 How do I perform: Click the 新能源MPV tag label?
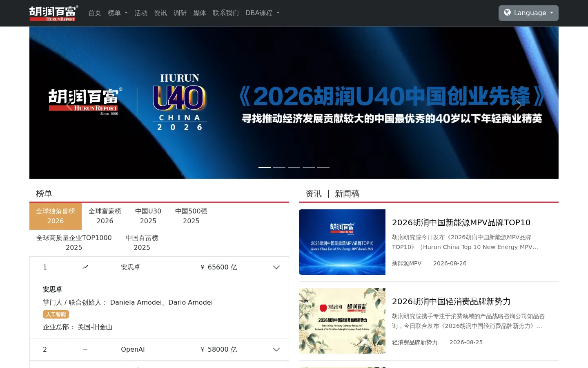point(407,263)
